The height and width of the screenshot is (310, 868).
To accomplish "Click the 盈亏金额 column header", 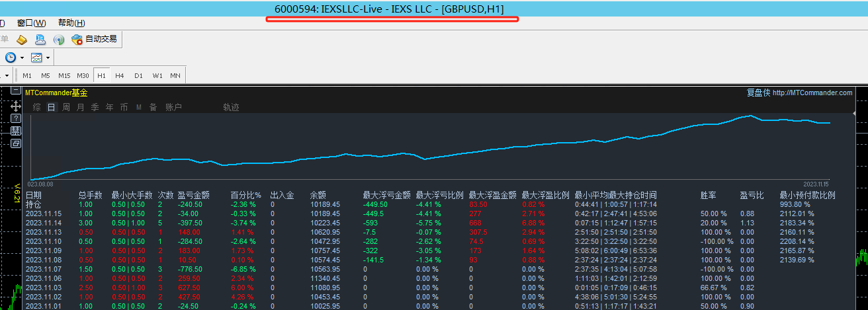I will click(194, 195).
